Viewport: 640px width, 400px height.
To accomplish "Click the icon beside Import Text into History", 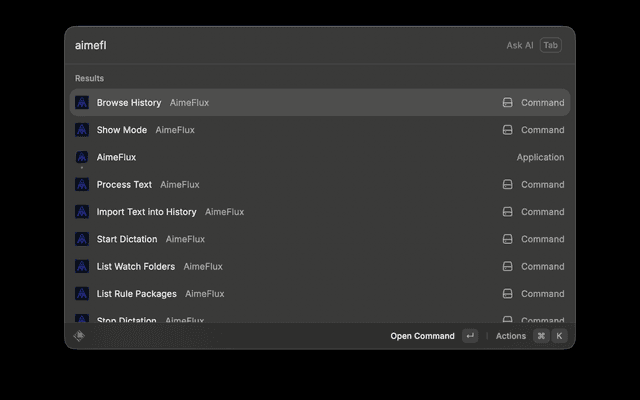I will [x=82, y=212].
